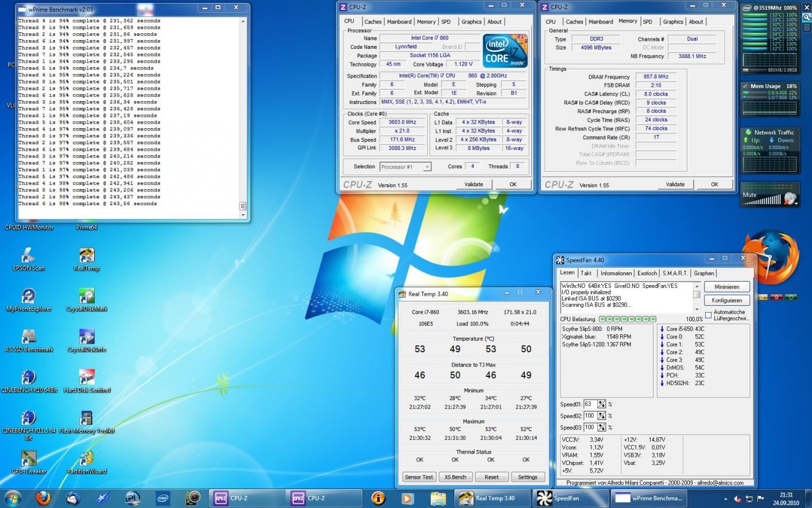
Task: Open the RealTemp desktop shortcut
Action: coord(87,259)
